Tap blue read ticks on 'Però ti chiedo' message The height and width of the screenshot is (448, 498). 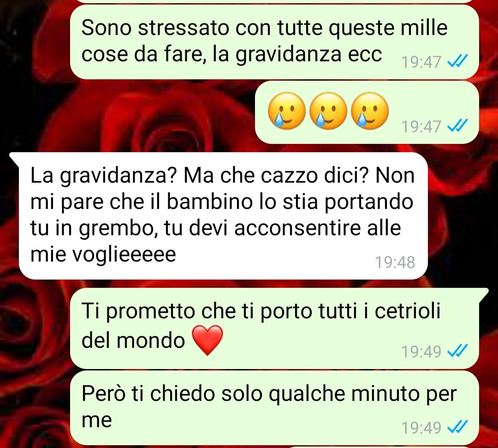(x=457, y=427)
